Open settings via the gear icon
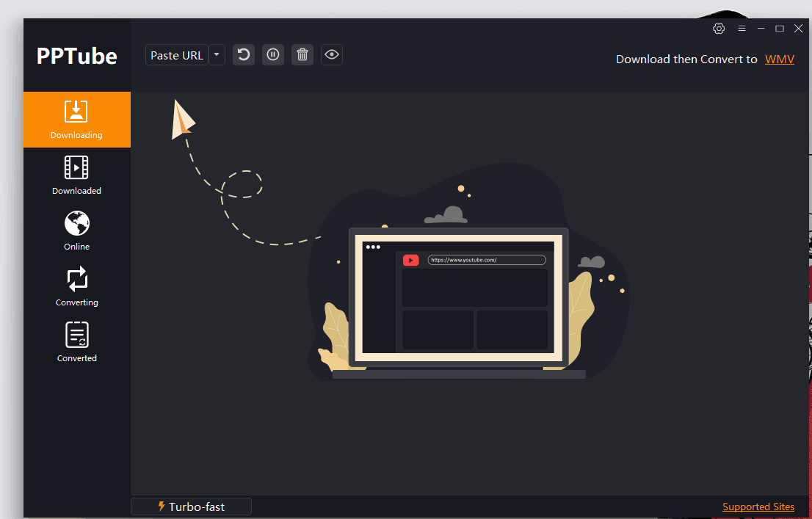The image size is (812, 519). click(x=719, y=29)
